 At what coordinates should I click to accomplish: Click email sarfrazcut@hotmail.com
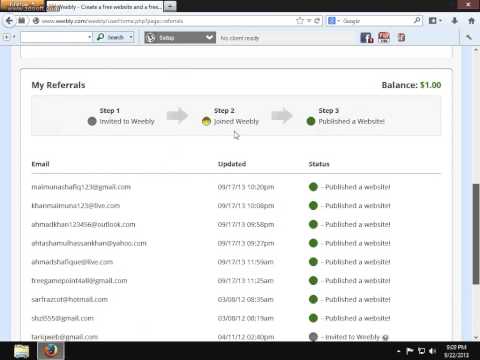70,299
